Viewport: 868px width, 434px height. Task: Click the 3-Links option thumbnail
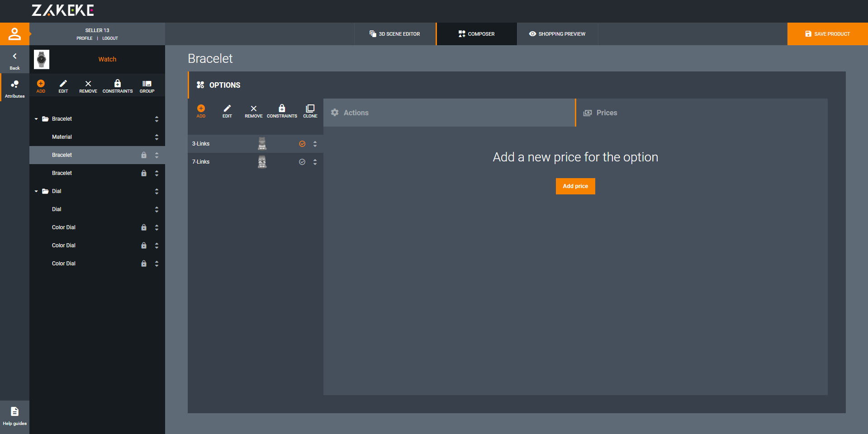tap(262, 144)
